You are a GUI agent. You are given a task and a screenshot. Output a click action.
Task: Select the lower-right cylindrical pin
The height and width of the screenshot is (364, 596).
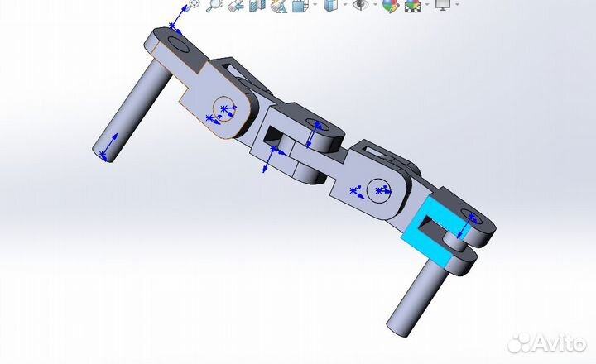418,296
